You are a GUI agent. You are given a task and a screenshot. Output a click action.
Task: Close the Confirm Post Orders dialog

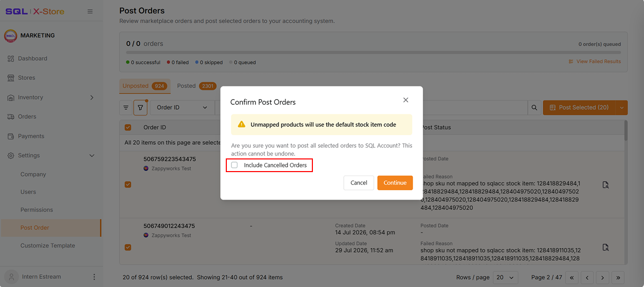(406, 100)
